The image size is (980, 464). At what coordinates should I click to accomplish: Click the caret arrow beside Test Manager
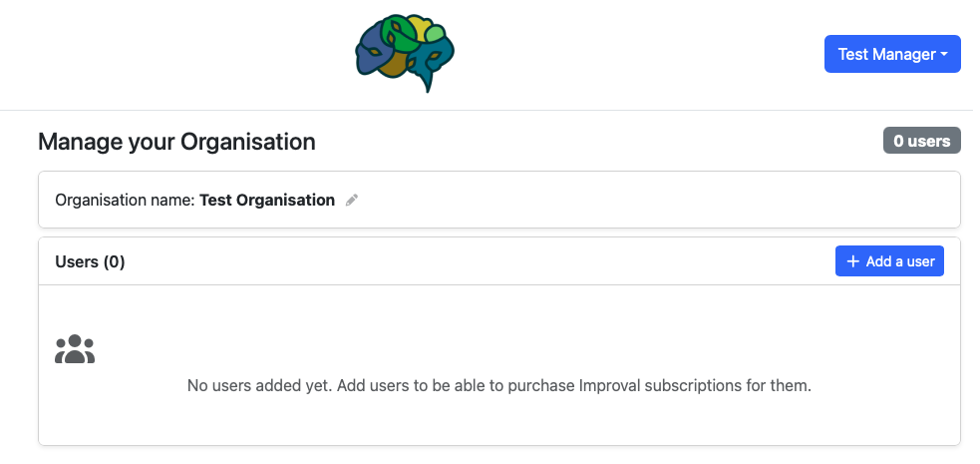coord(944,55)
